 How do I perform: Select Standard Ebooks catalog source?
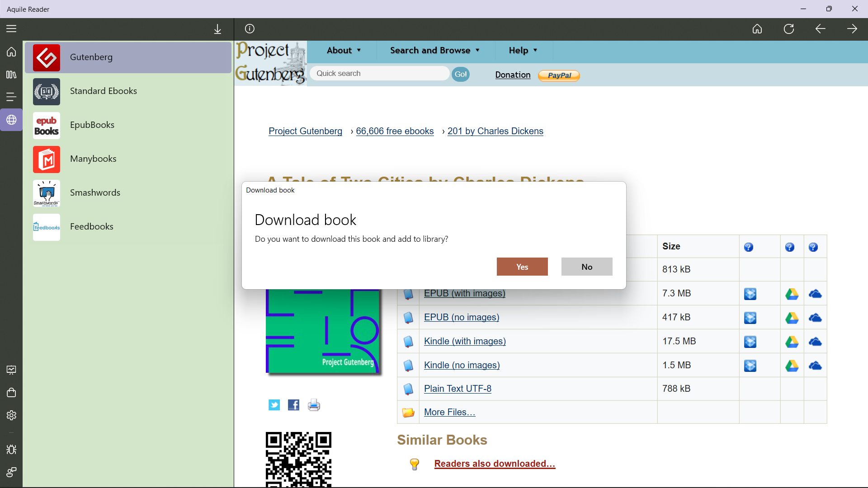pos(128,91)
